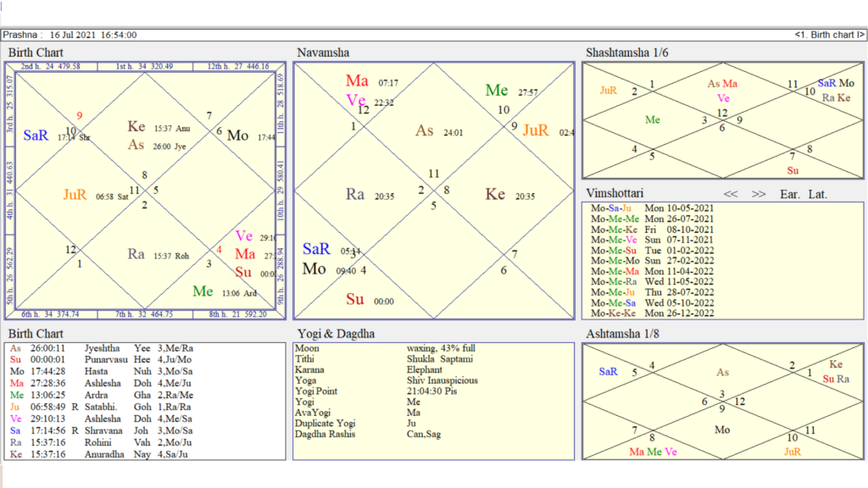
Task: Click the 'Lat.' button in Vimshottari
Action: click(818, 194)
